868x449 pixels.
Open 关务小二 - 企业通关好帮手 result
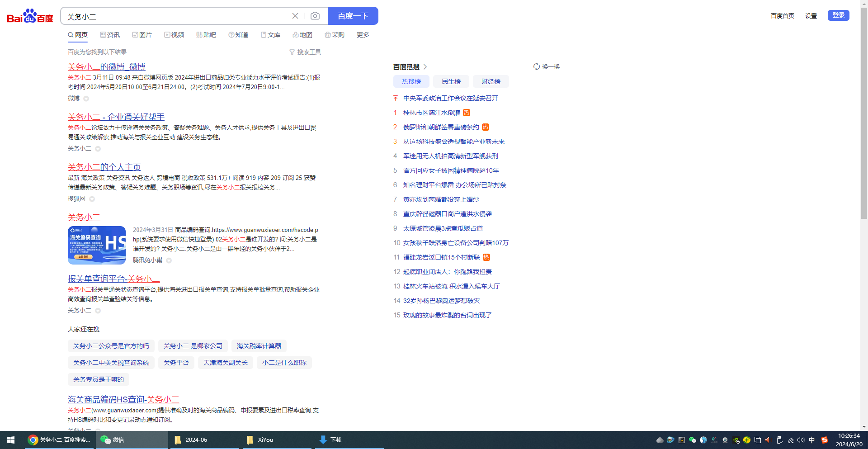coord(116,117)
